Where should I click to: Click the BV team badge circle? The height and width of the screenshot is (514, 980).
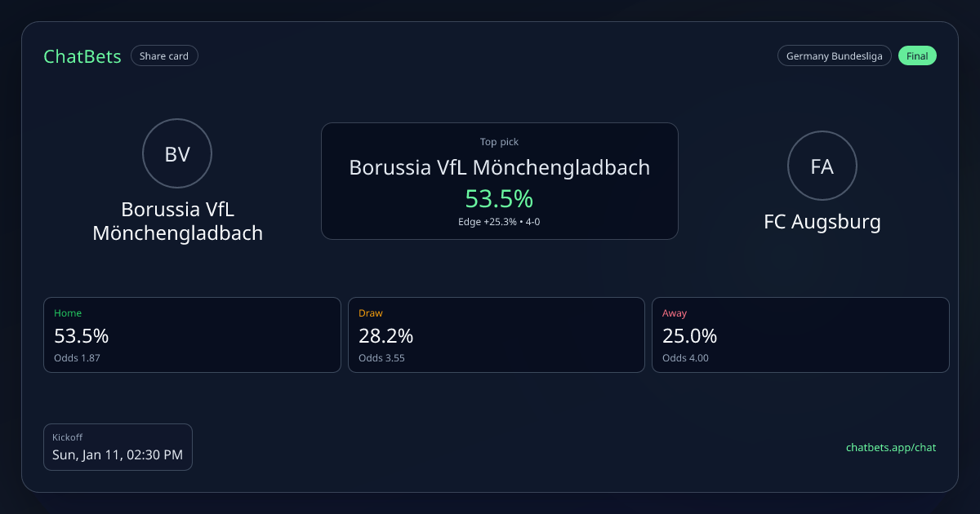pyautogui.click(x=177, y=153)
